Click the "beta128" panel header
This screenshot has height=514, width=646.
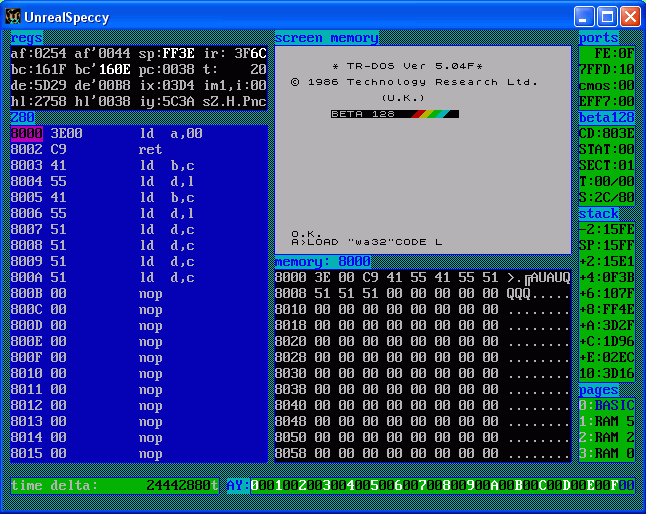tap(606, 118)
